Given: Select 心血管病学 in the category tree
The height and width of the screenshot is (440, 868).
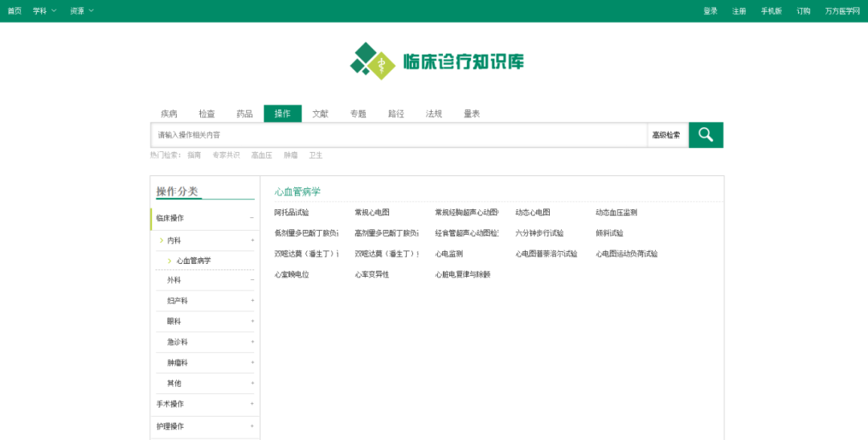Looking at the screenshot, I should [194, 261].
